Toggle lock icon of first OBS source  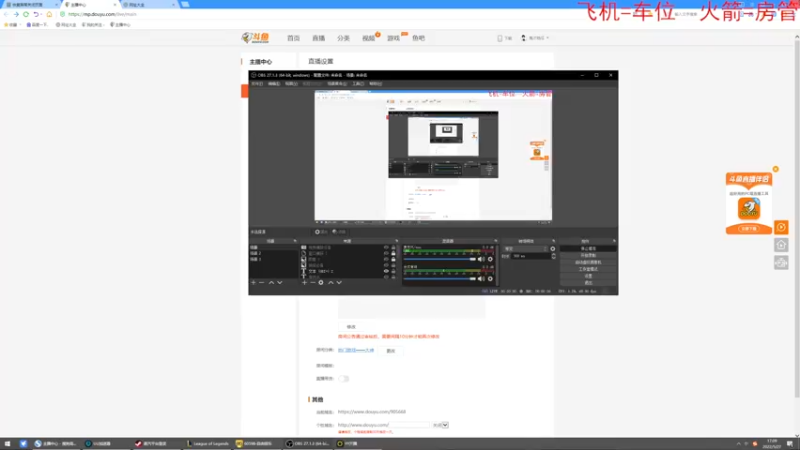point(393,247)
